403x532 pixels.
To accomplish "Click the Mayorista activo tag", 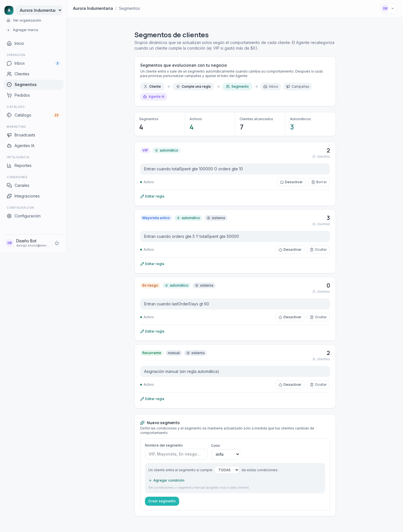I will (x=156, y=218).
